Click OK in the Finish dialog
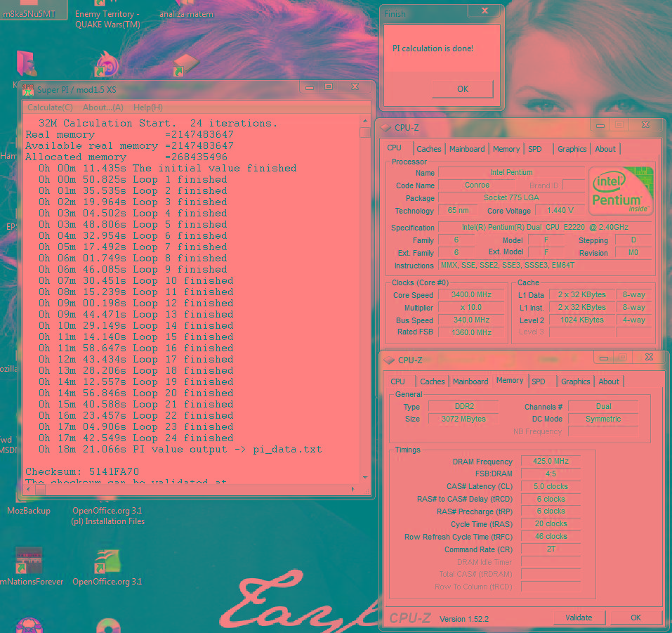 tap(463, 89)
